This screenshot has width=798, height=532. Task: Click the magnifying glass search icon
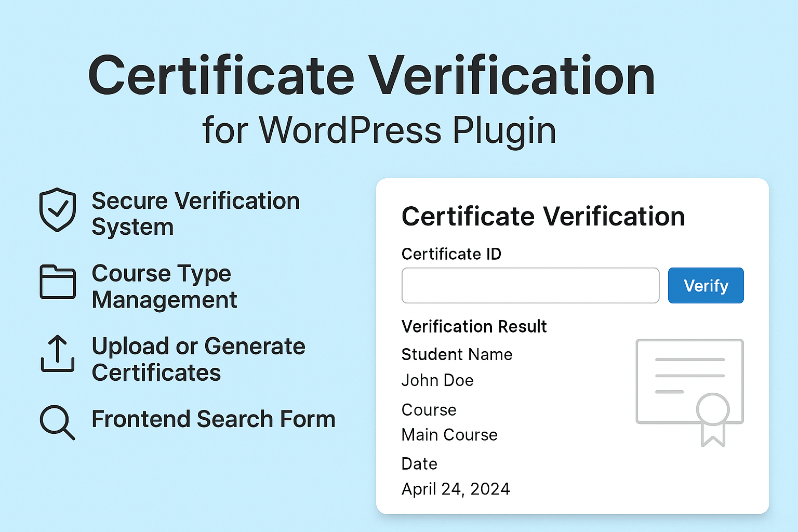tap(57, 422)
